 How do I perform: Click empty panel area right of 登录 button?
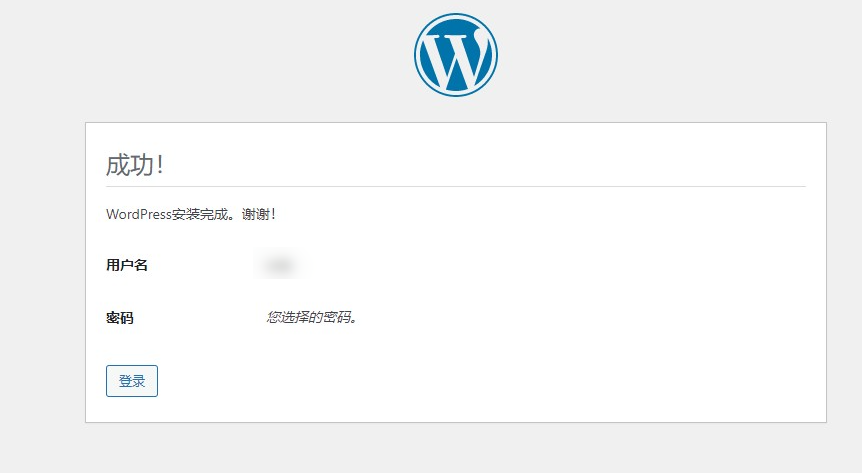click(480, 381)
